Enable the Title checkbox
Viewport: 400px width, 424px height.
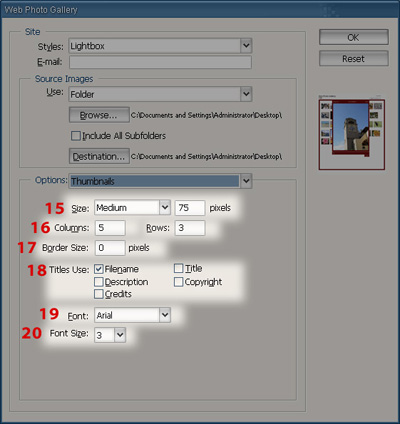coord(179,268)
